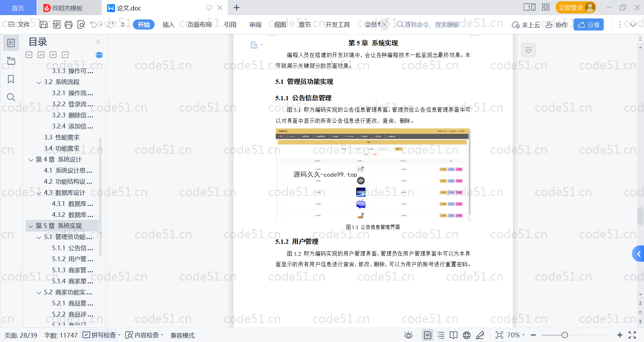Click the Redo arrow icon
Screen dimensions: 644x342
pyautogui.click(x=110, y=24)
